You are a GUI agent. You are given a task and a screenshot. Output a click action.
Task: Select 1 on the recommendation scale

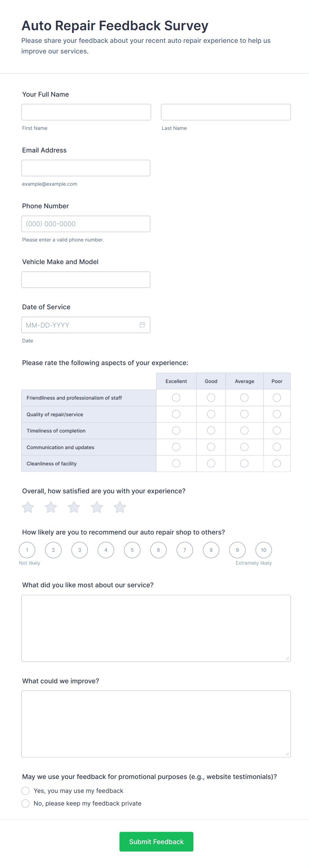tap(27, 550)
